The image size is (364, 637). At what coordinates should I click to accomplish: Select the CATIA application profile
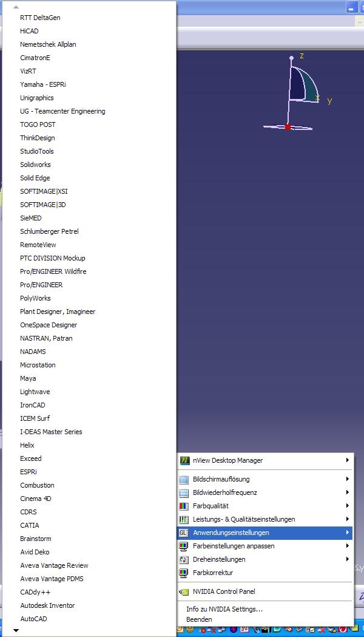(x=30, y=525)
